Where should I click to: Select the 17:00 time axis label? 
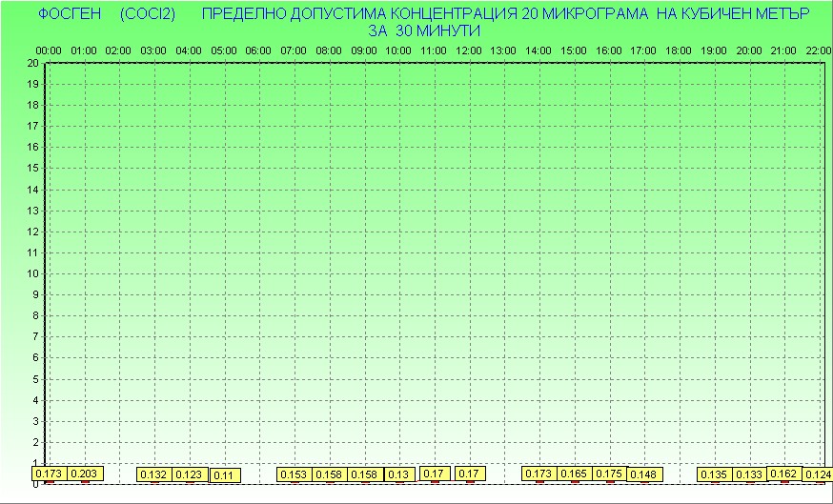[643, 51]
